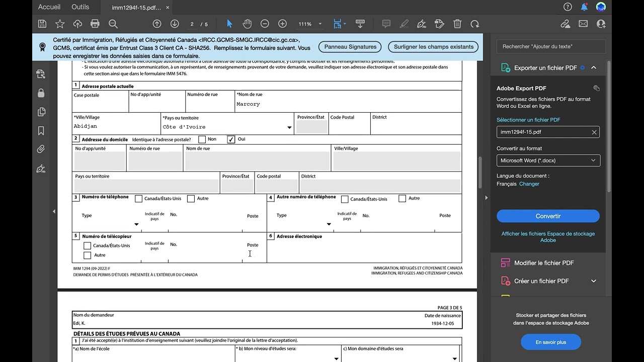Image resolution: width=644 pixels, height=362 pixels.
Task: Switch to the Accueil tab
Action: point(49,7)
